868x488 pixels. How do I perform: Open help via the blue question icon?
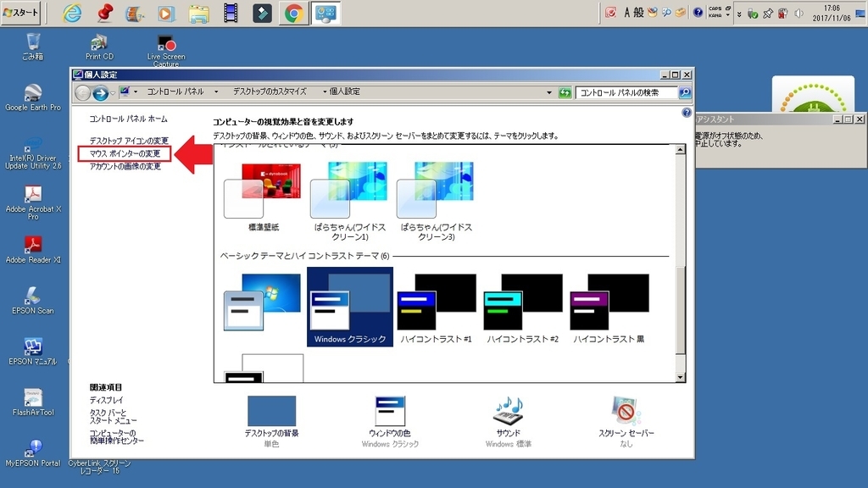click(x=687, y=113)
